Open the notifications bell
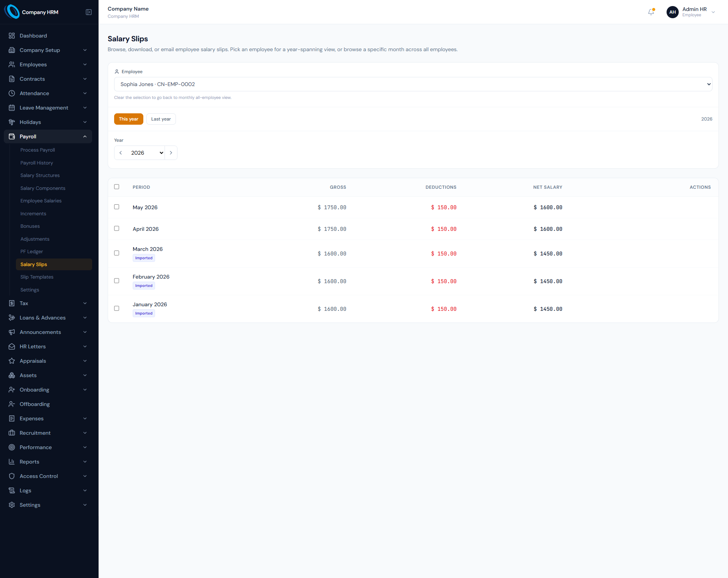Image resolution: width=728 pixels, height=578 pixels. pos(651,12)
